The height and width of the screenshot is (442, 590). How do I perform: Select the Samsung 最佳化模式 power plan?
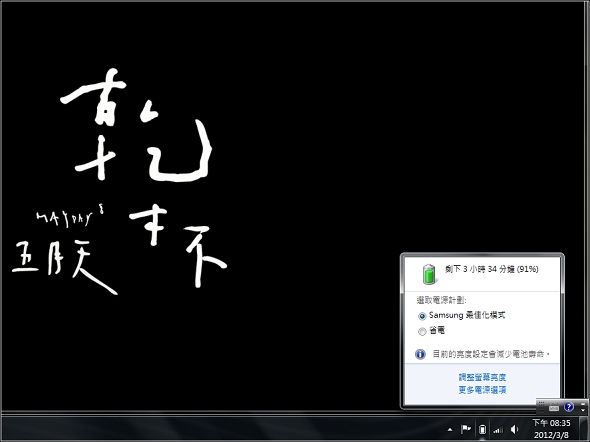(x=461, y=315)
